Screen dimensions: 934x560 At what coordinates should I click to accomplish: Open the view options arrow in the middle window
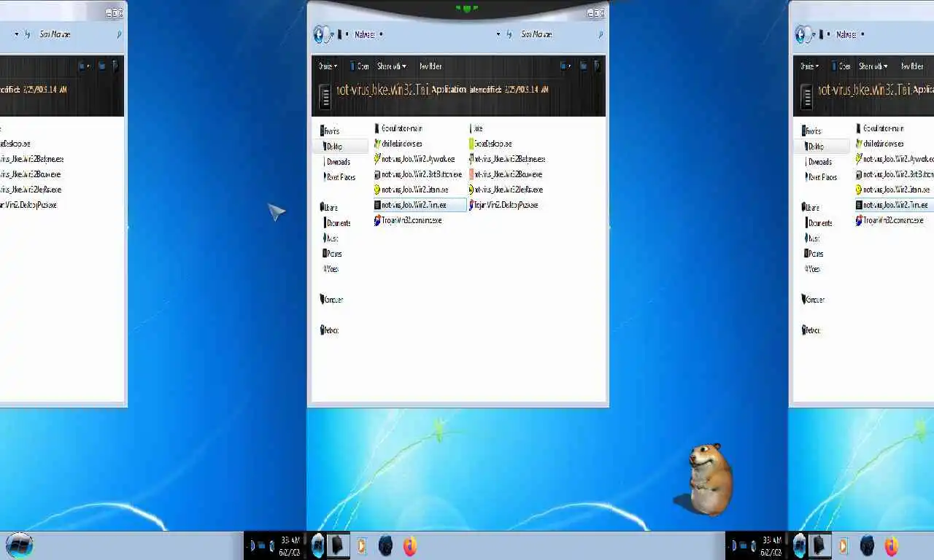tap(571, 66)
